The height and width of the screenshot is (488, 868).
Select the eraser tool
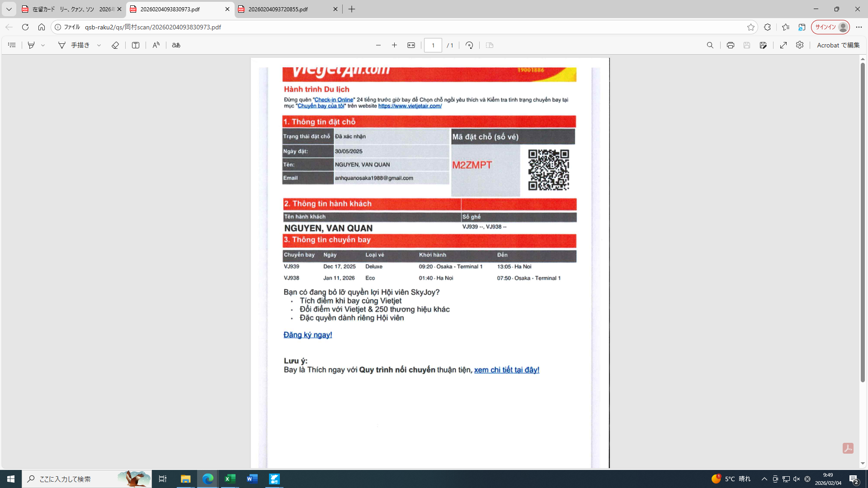tap(115, 45)
